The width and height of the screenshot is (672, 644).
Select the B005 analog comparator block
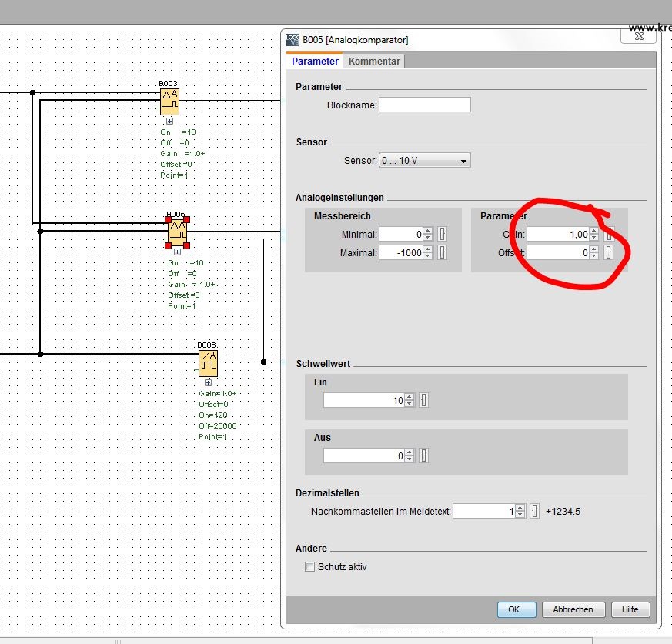[x=177, y=230]
